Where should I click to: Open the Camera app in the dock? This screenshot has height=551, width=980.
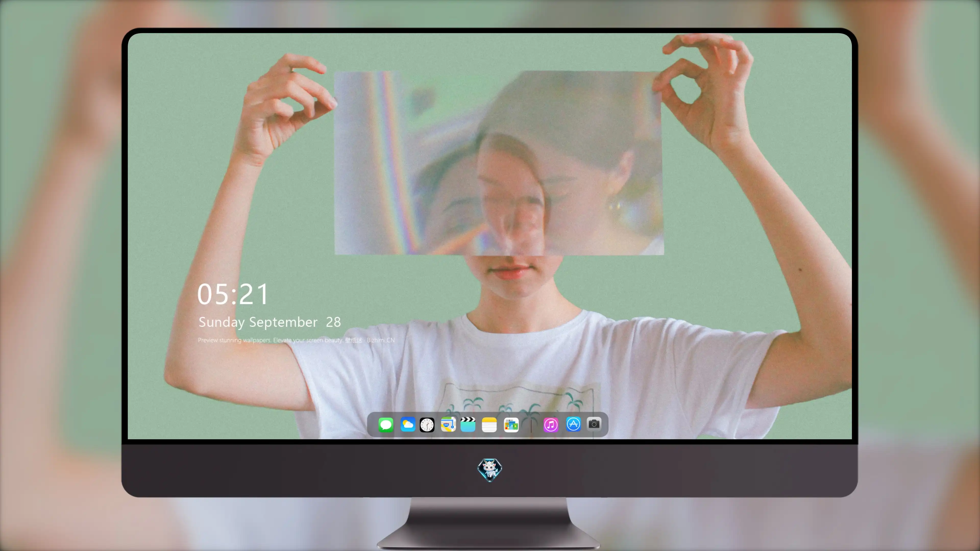click(x=594, y=424)
